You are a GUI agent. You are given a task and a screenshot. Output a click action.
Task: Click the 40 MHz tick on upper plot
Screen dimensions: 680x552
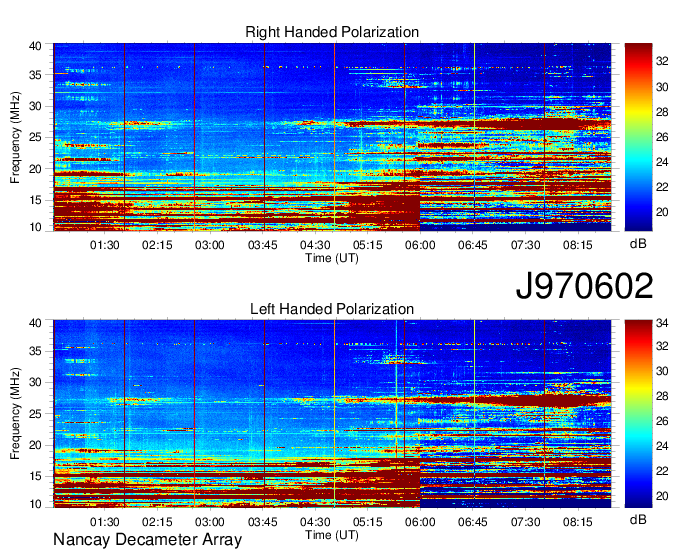[x=35, y=46]
